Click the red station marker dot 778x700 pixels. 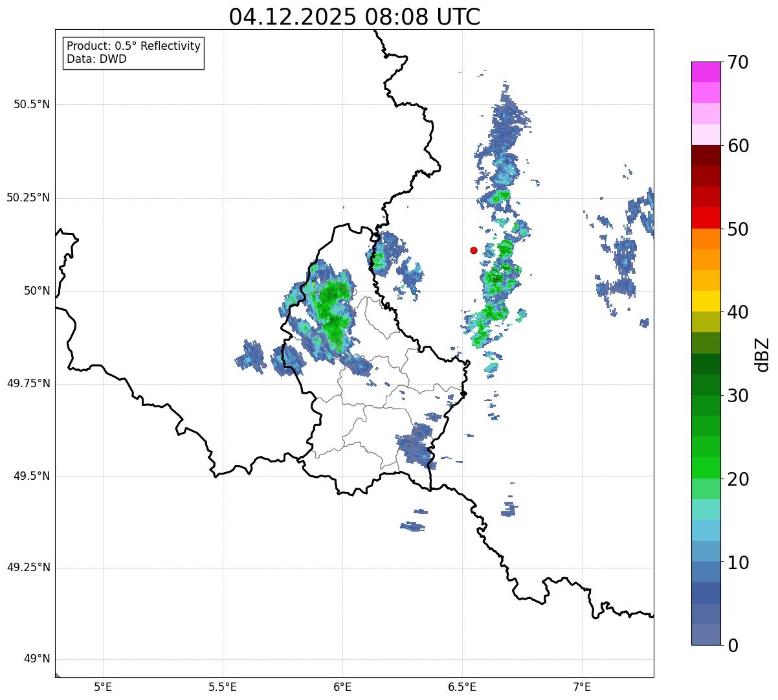474,250
